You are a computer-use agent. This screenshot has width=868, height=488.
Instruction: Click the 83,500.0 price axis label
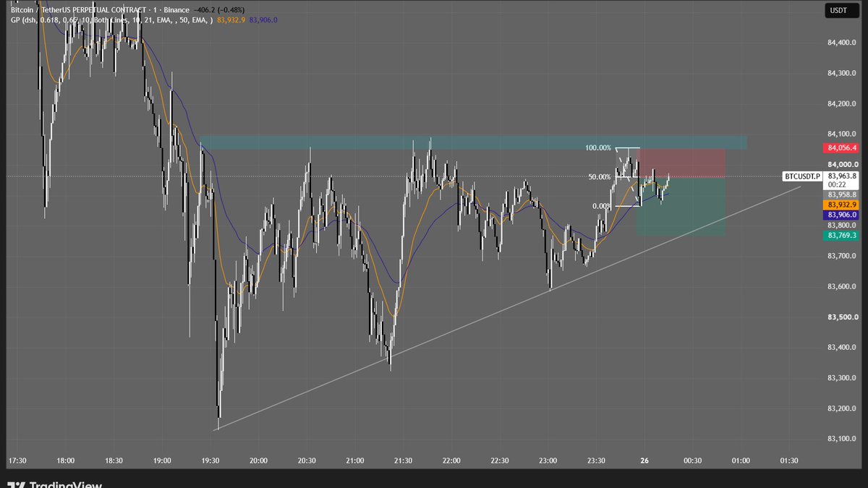[x=841, y=317]
